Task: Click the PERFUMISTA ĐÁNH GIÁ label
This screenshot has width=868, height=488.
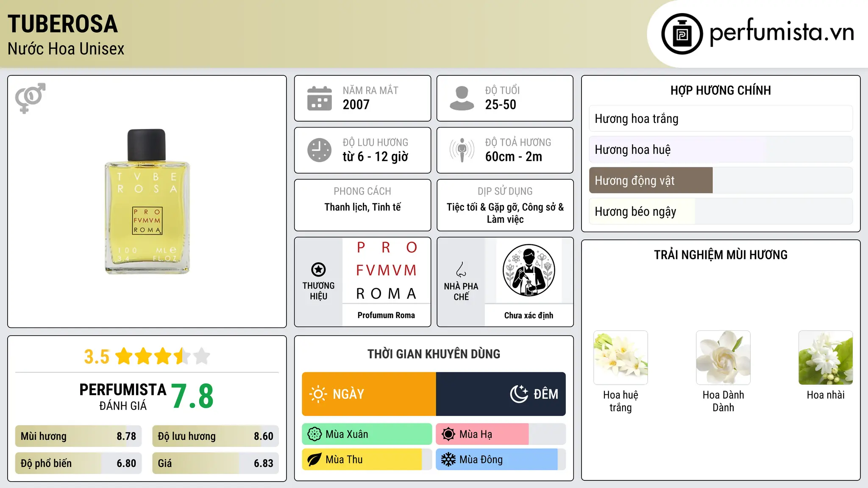Action: pyautogui.click(x=123, y=396)
